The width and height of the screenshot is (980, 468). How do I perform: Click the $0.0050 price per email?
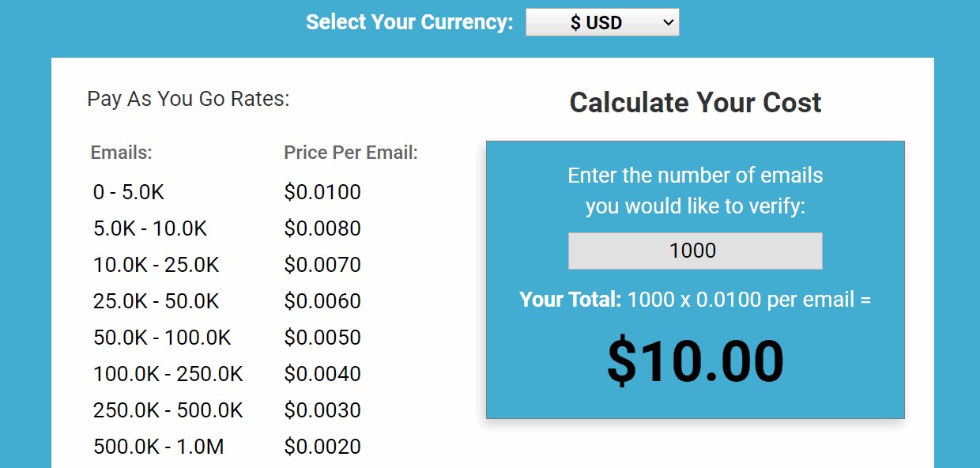tap(322, 338)
